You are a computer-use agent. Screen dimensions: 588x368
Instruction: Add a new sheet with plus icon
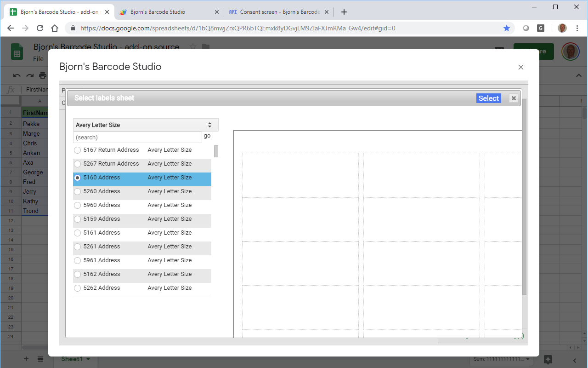click(26, 359)
